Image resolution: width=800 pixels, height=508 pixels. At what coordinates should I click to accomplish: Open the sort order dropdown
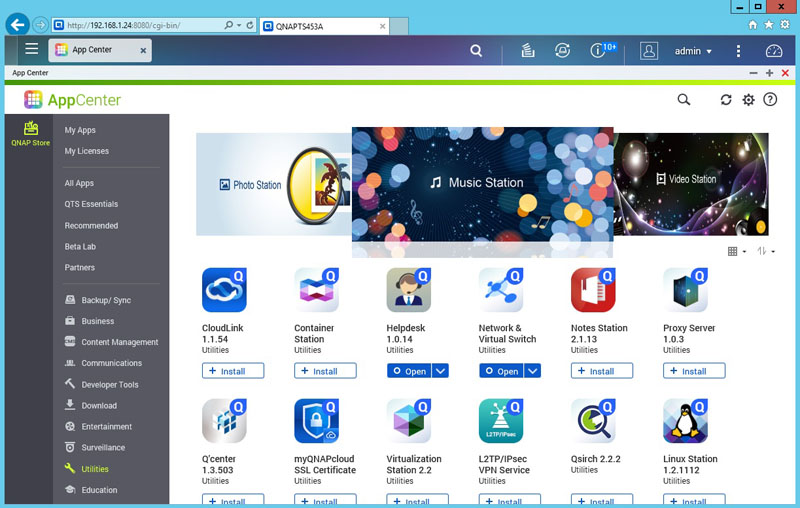pyautogui.click(x=766, y=251)
